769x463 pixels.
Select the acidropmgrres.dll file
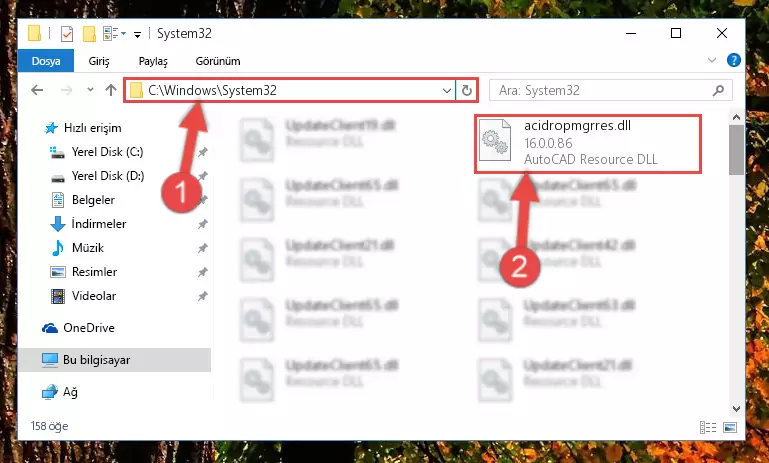[588, 143]
